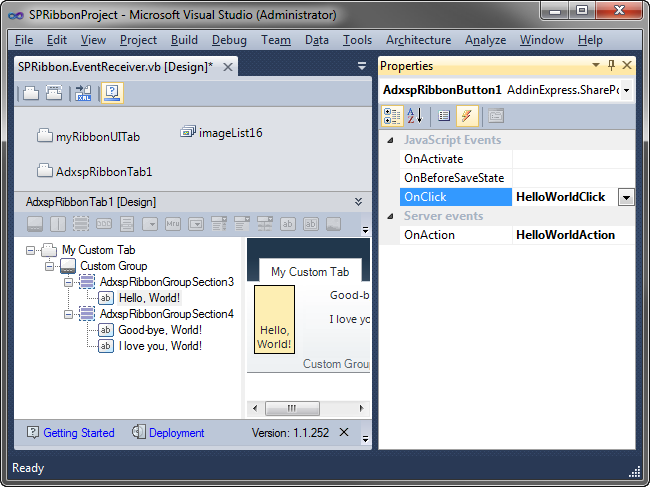The image size is (650, 487).
Task: Click the flyout anchor dropdown tool icon
Action: (150, 224)
